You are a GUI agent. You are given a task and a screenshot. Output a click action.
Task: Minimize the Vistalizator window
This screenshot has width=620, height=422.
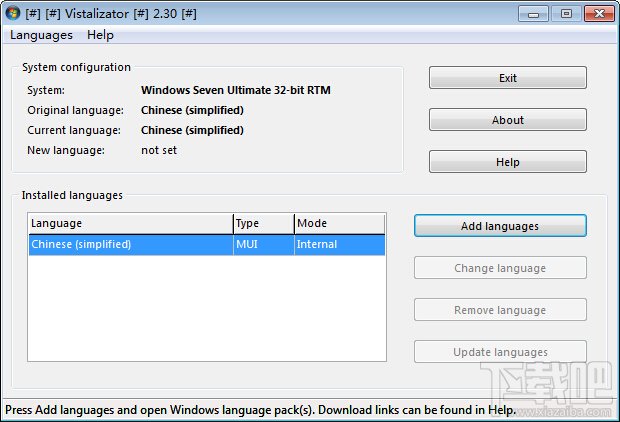click(x=533, y=14)
